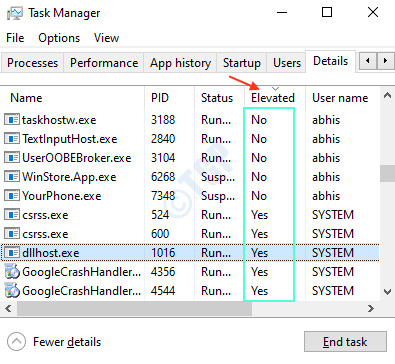The image size is (395, 364).
Task: Sort by the Name column header
Action: tap(72, 98)
